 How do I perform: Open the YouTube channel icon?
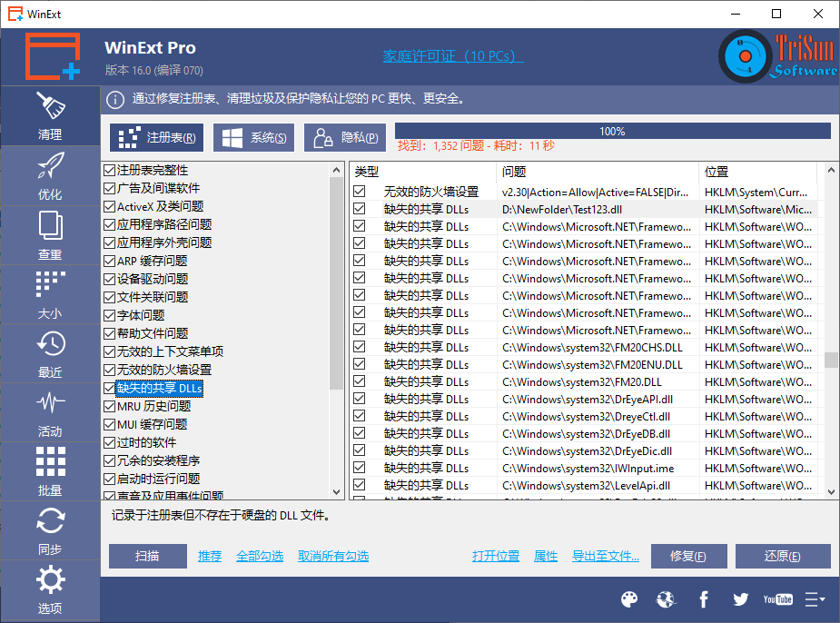pos(778,599)
